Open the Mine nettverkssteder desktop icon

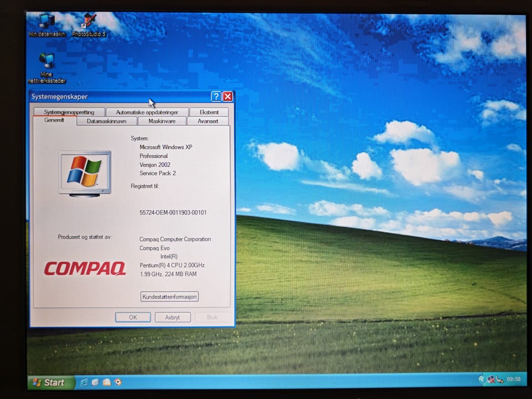coord(47,68)
